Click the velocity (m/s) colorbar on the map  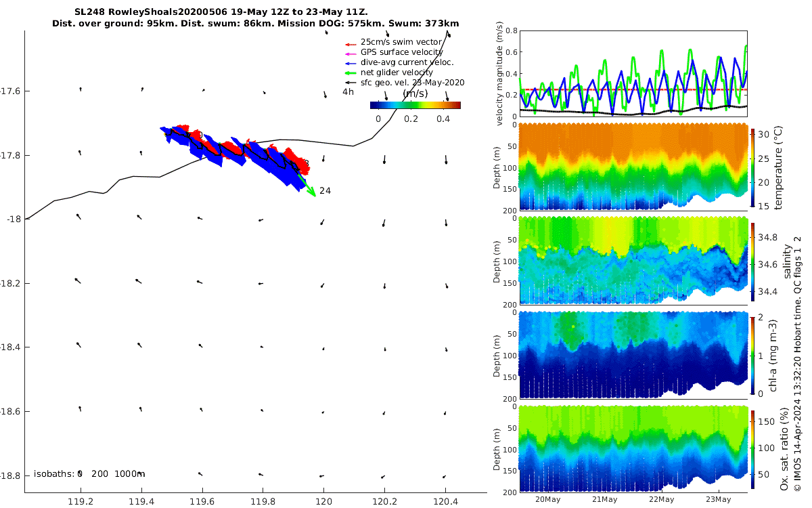pos(415,105)
